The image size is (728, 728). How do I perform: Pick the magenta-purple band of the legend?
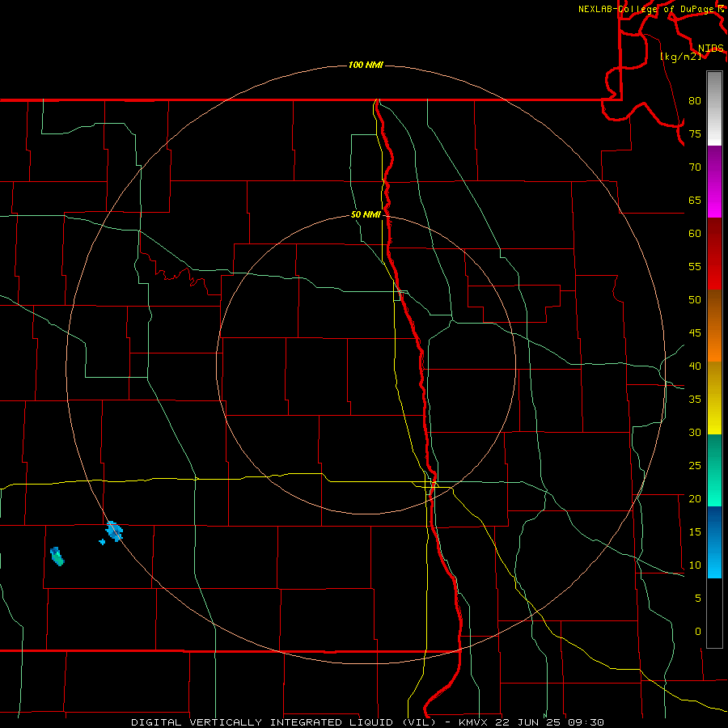[x=714, y=181]
